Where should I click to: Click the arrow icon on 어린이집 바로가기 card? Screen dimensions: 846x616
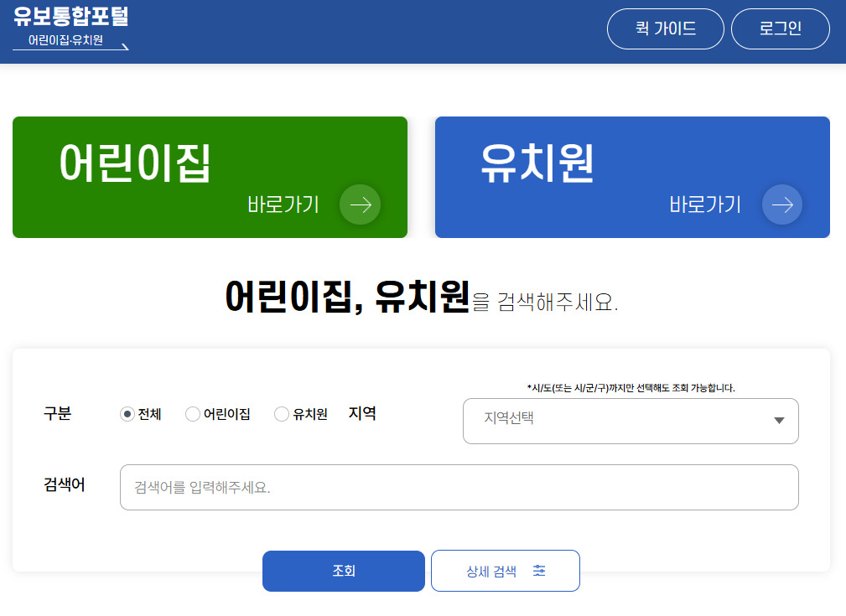tap(359, 204)
